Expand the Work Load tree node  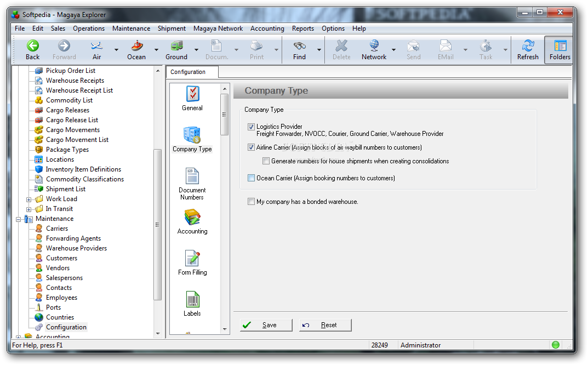pos(29,199)
